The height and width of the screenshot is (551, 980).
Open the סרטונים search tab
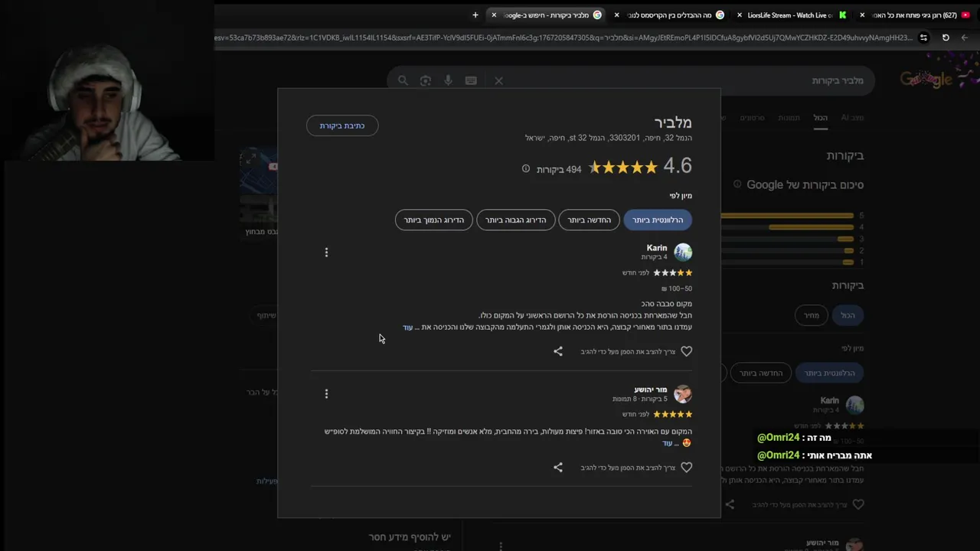[x=752, y=118]
